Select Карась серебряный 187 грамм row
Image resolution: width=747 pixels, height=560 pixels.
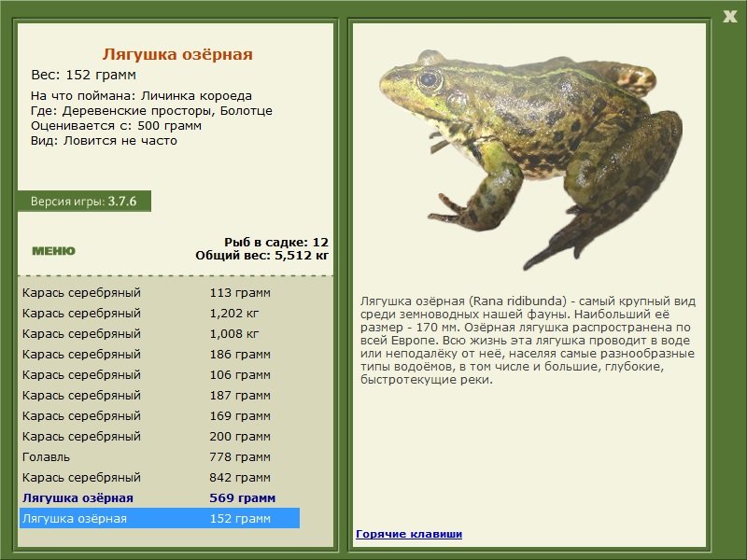tap(160, 395)
